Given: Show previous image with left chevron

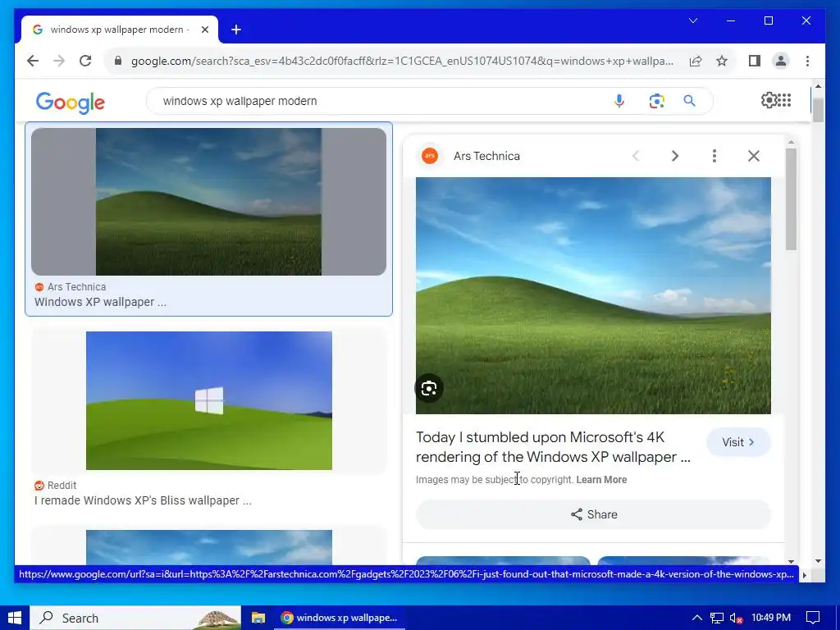Looking at the screenshot, I should 636,156.
